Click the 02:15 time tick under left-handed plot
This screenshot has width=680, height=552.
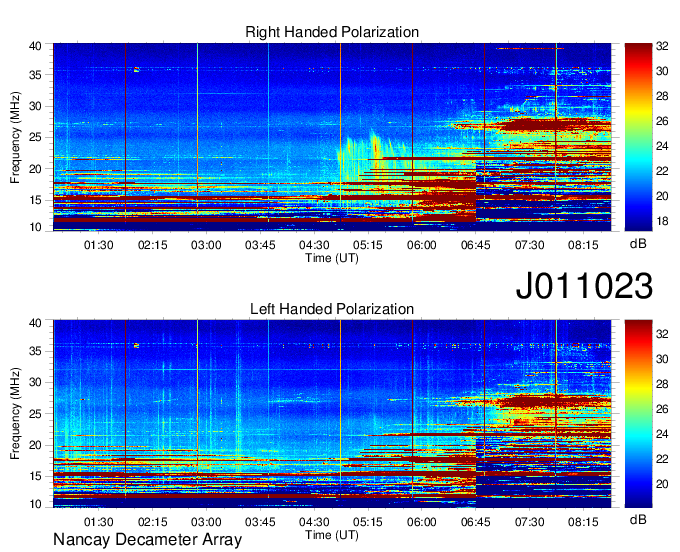(153, 522)
